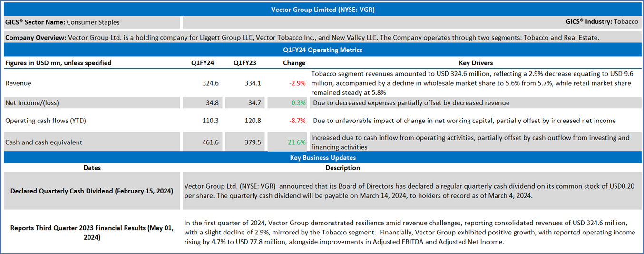The image size is (644, 254).
Task: Select the Declared Quarterly Cash Dividend cell
Action: [x=92, y=191]
